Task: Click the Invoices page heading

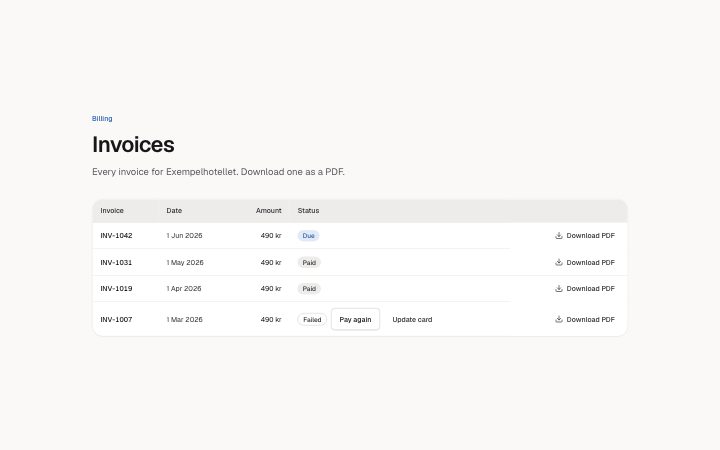Action: [133, 144]
